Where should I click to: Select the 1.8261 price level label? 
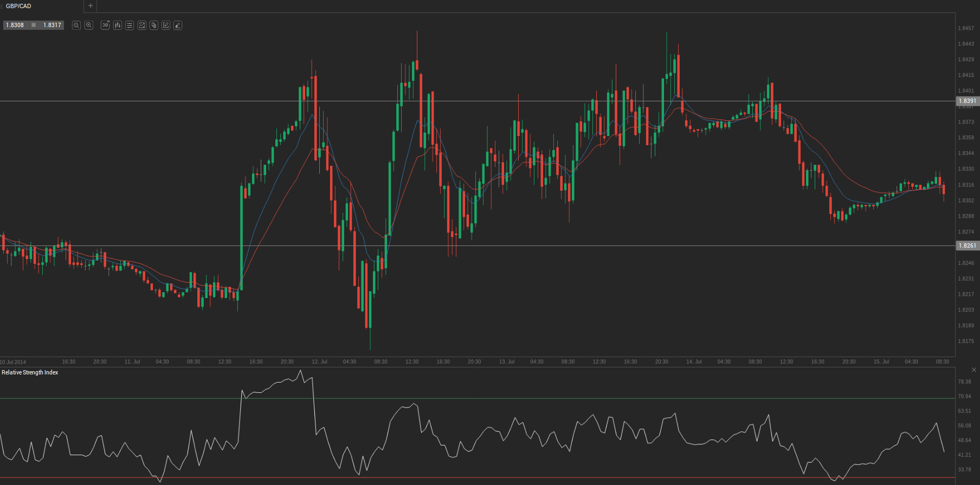click(x=967, y=246)
